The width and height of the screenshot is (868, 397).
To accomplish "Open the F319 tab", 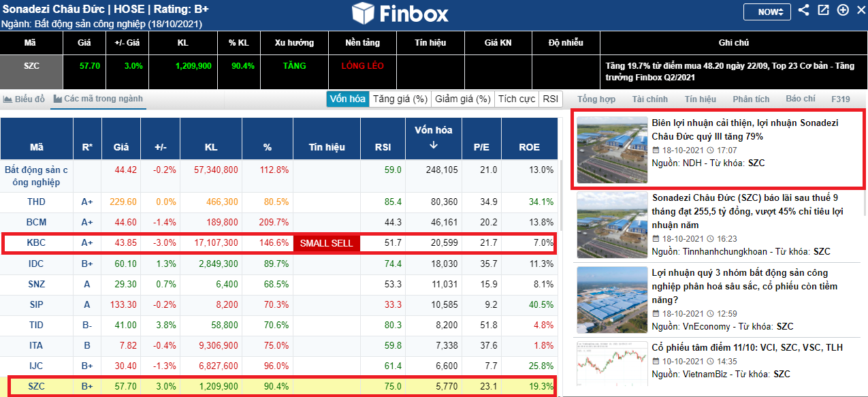I will tap(841, 99).
